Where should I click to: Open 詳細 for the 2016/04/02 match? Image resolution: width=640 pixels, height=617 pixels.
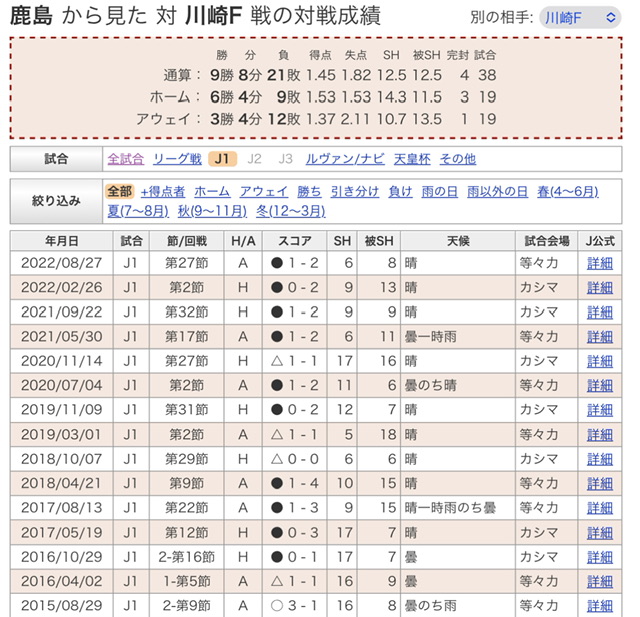600,581
